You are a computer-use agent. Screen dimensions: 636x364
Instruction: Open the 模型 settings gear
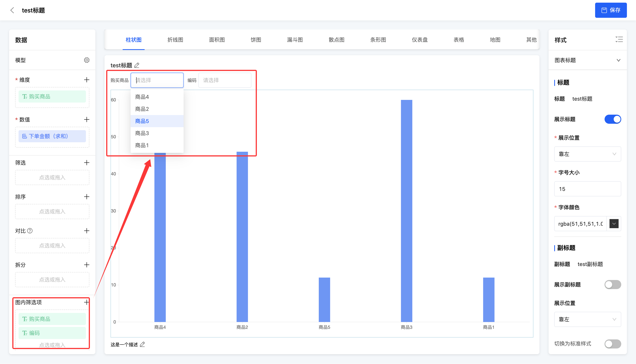87,60
